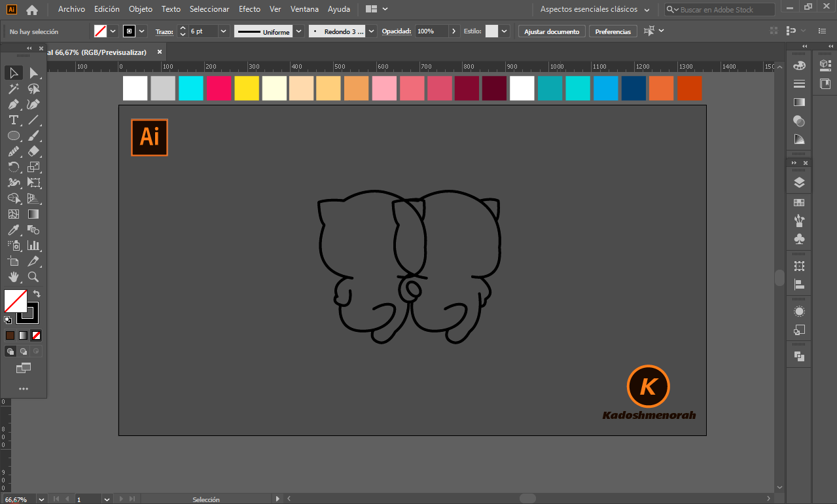The height and width of the screenshot is (504, 837).
Task: Open the Ventana menu
Action: [x=304, y=10]
